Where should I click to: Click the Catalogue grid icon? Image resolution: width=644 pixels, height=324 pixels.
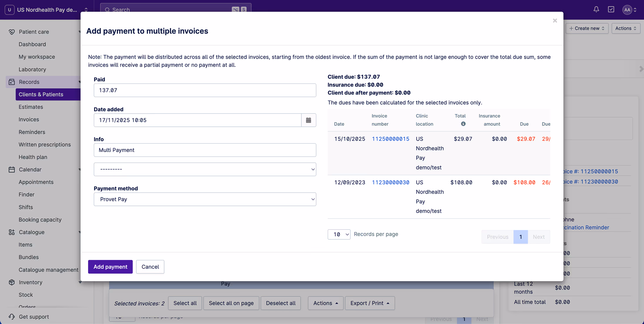[x=11, y=232]
